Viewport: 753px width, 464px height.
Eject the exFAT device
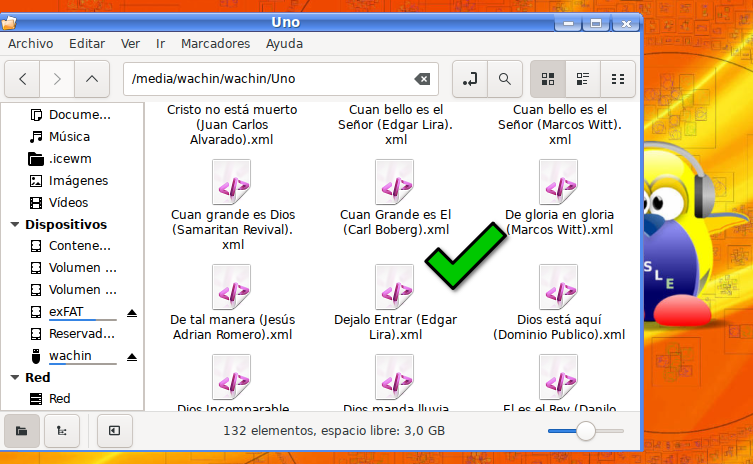pyautogui.click(x=132, y=313)
